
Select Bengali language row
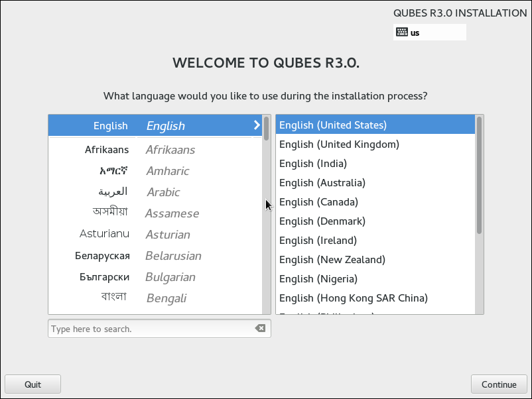155,298
